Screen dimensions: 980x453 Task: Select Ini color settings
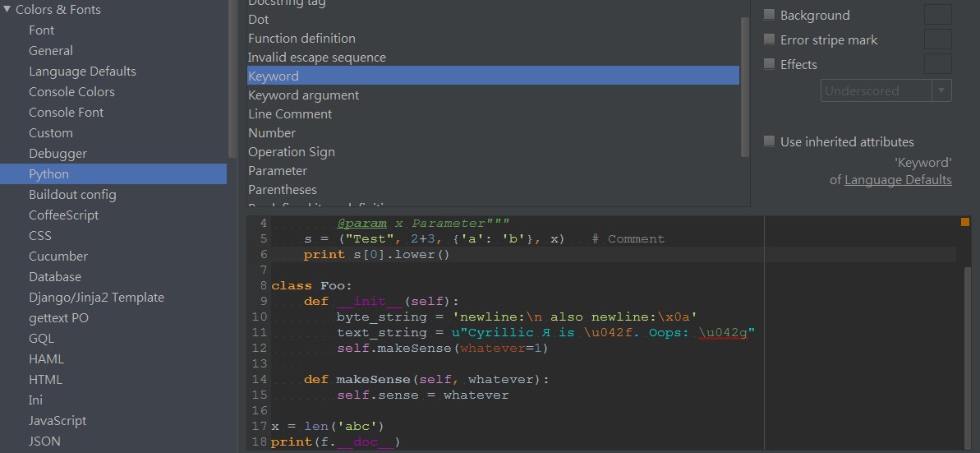[x=35, y=400]
